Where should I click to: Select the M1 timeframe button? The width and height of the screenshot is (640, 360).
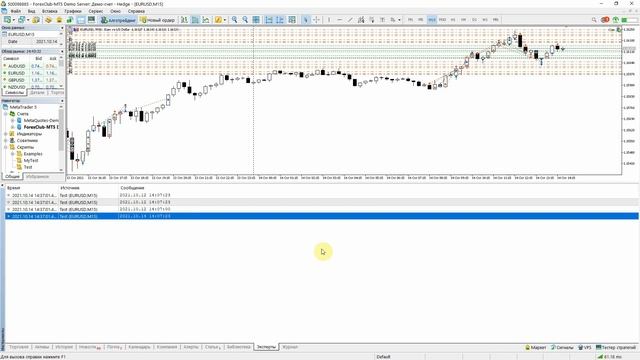pyautogui.click(x=410, y=20)
